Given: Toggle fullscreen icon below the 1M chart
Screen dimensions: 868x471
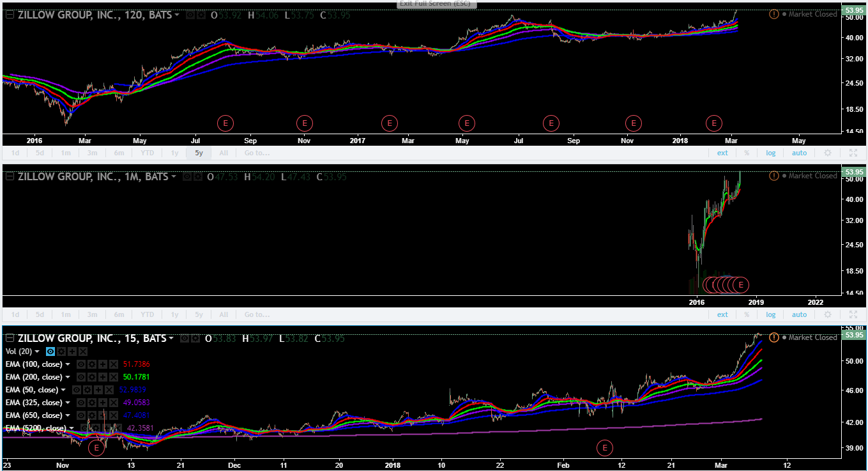Looking at the screenshot, I should (853, 314).
